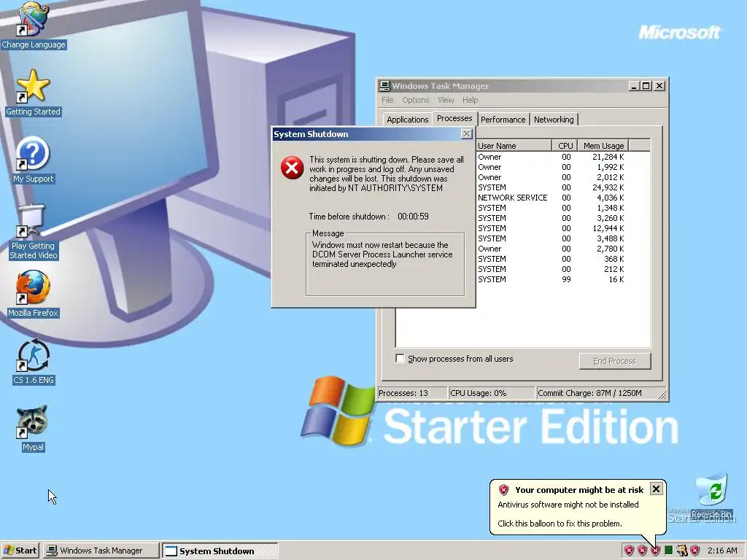
Task: Click 'Click this balloon to fix this problem'
Action: [x=560, y=524]
